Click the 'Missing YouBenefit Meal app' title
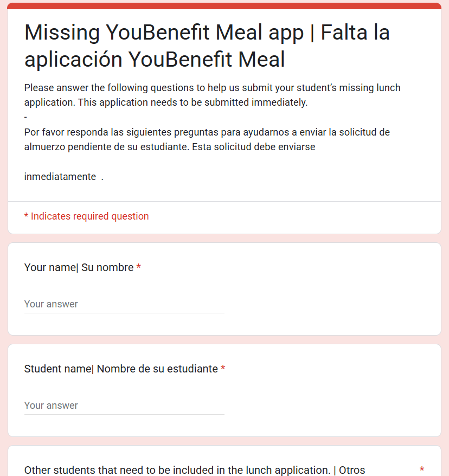This screenshot has width=449, height=476. click(x=164, y=33)
